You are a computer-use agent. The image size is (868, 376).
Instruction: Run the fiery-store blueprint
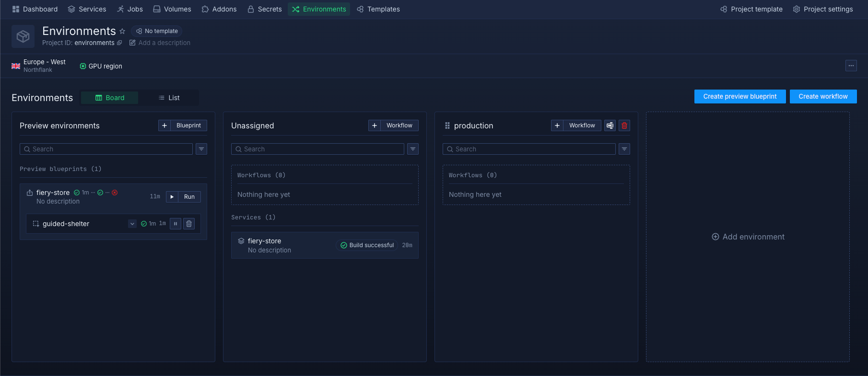pos(184,197)
